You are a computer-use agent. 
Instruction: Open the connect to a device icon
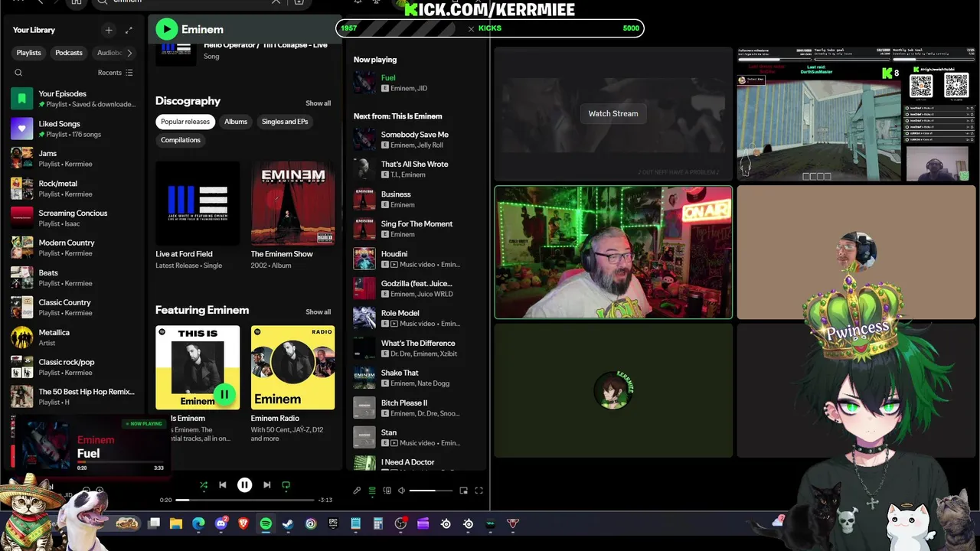point(387,491)
